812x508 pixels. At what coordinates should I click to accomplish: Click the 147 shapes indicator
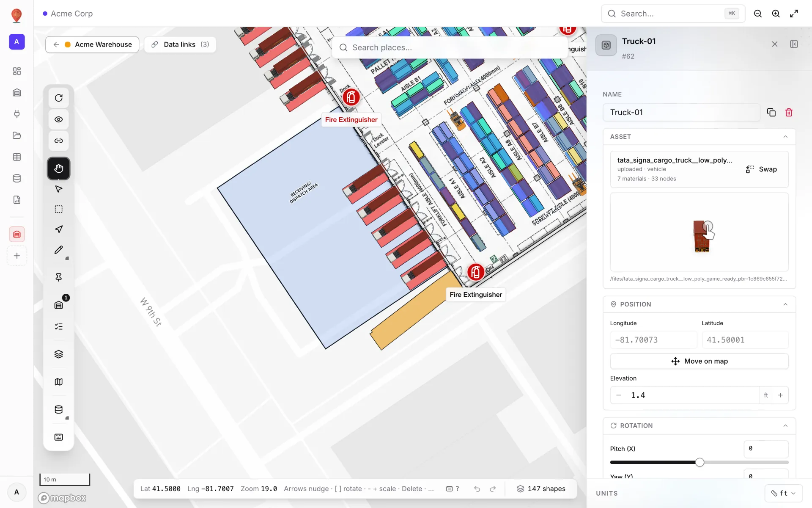tap(541, 489)
